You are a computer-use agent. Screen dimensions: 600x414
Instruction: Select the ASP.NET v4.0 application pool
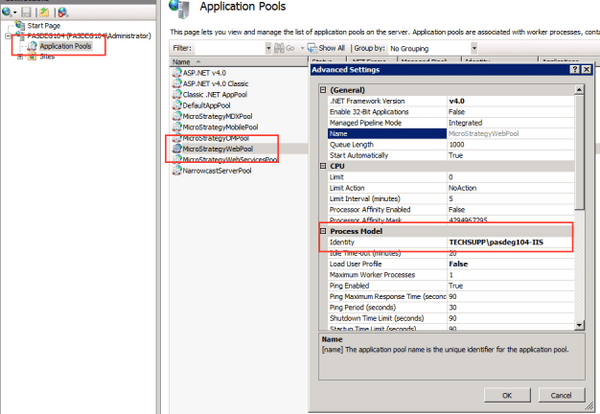204,73
